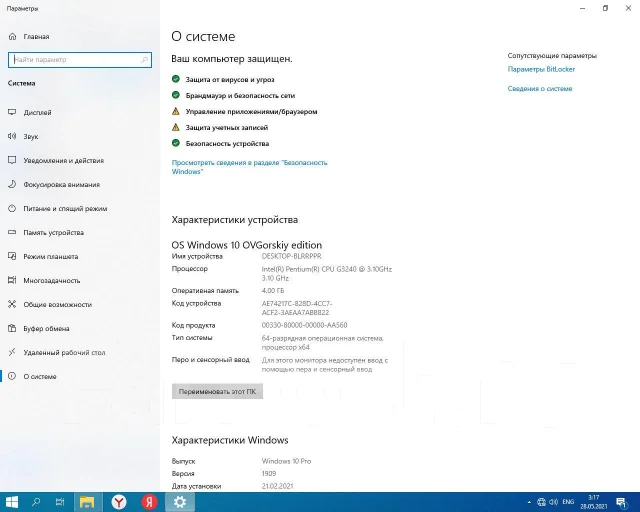The height and width of the screenshot is (512, 640).
Task: Open the Windows Start menu
Action: coord(11,502)
